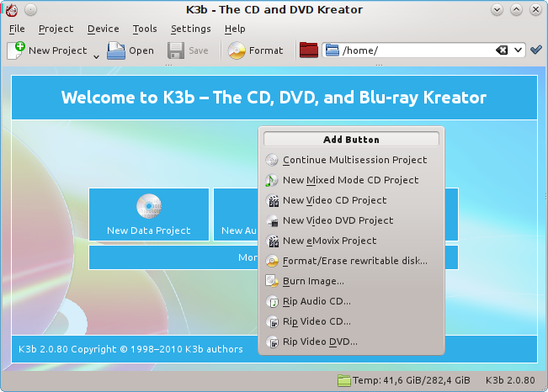
Task: Choose Continue Multisession Project entry
Action: point(351,160)
